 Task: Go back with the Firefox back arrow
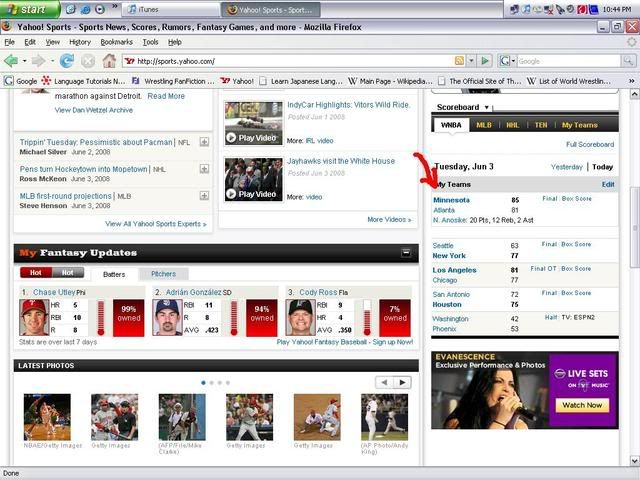coord(11,61)
